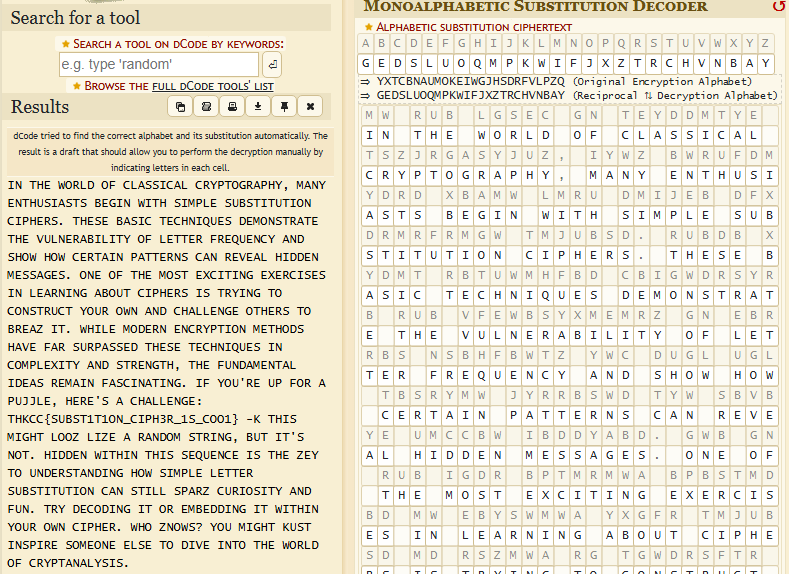Select the substitution input under header J
Viewport: 789px width, 574px height.
(x=509, y=64)
